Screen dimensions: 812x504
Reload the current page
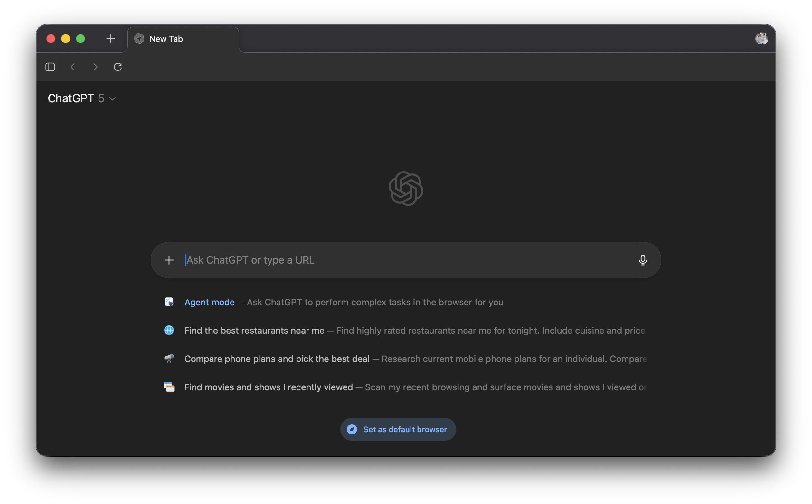pos(118,67)
